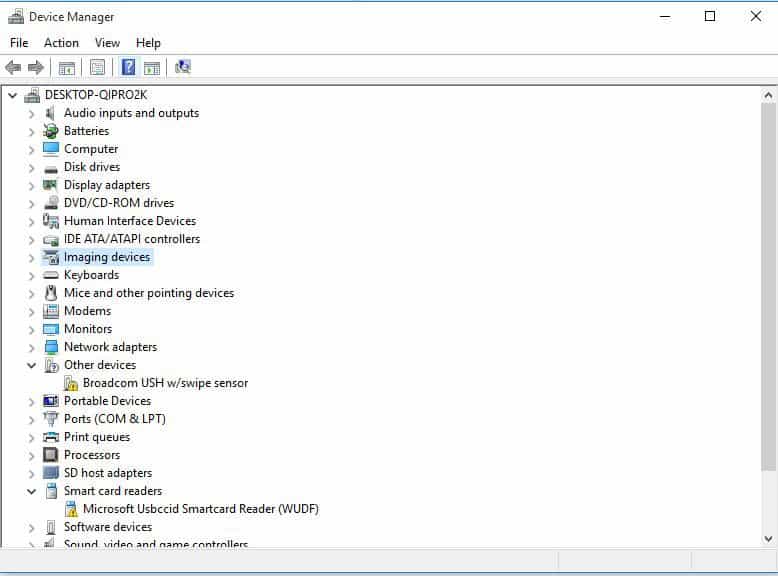
Task: Expand the Network adapters category
Action: [x=31, y=347]
